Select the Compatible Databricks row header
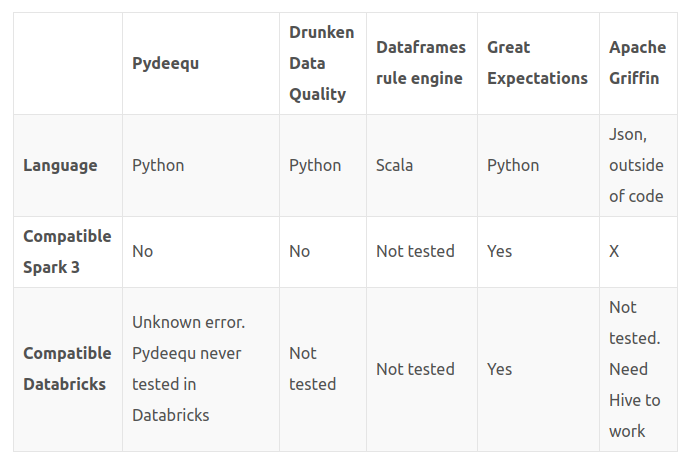This screenshot has height=460, width=691. click(x=67, y=369)
